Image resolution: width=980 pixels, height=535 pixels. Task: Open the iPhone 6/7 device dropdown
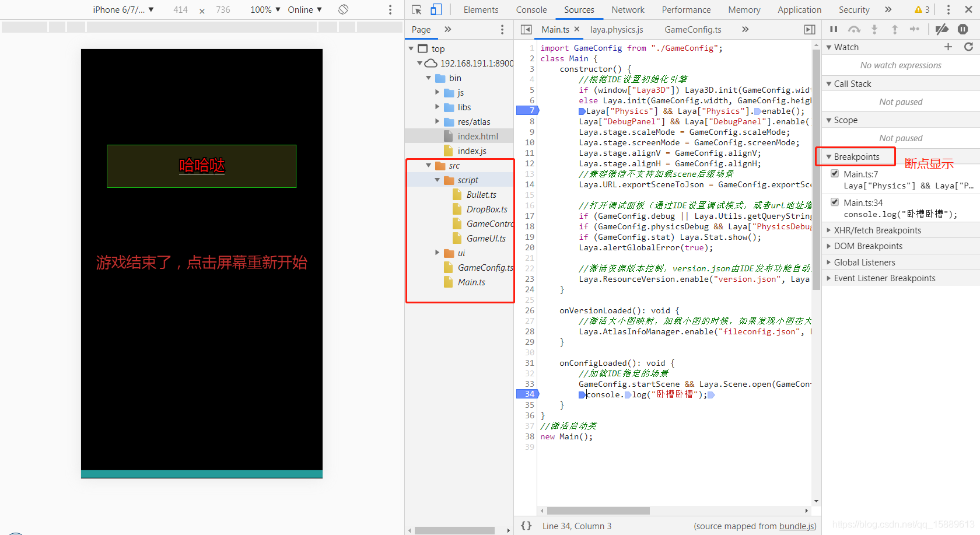click(123, 9)
